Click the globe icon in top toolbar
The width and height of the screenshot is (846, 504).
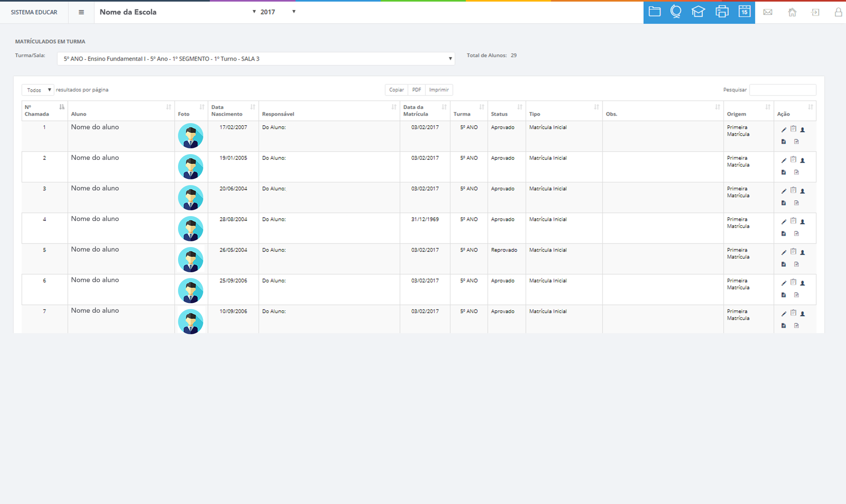tap(676, 12)
